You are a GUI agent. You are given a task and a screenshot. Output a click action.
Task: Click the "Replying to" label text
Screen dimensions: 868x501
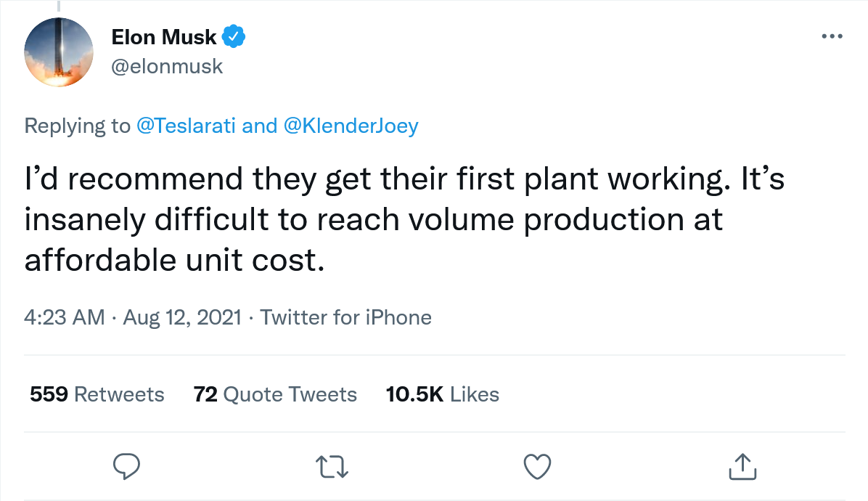(77, 126)
